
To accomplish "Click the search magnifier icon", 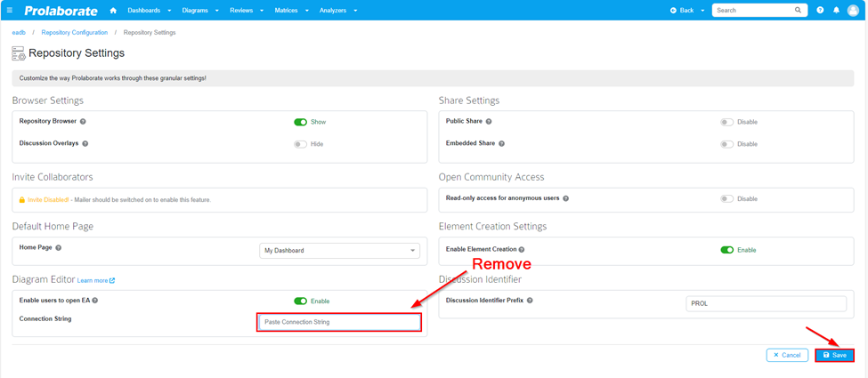I will click(798, 10).
